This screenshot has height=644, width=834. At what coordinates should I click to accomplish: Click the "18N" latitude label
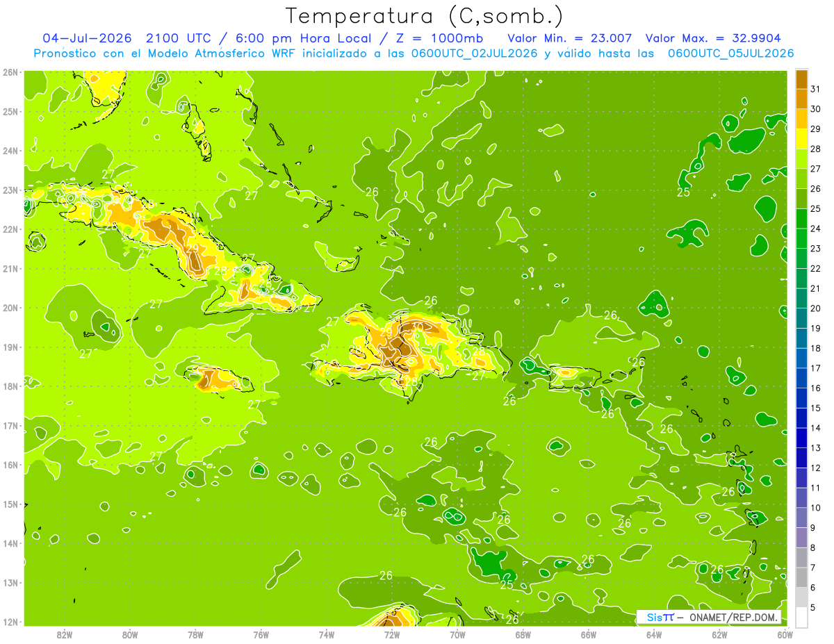pos(10,386)
